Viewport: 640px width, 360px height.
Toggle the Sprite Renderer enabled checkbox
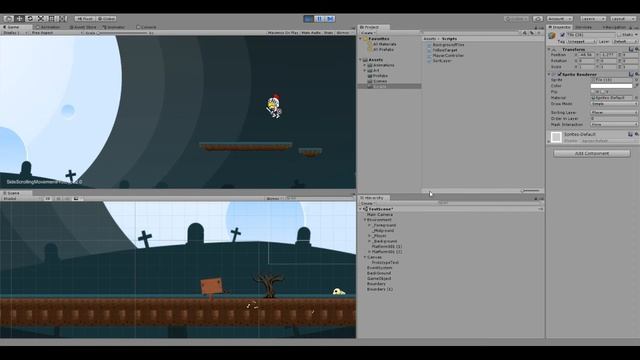tap(559, 74)
